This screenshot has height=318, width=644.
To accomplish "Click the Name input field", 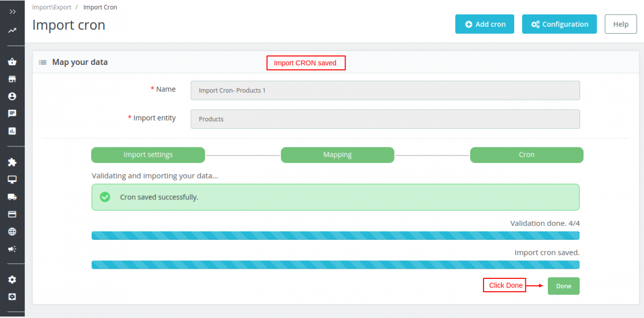I will pos(385,91).
